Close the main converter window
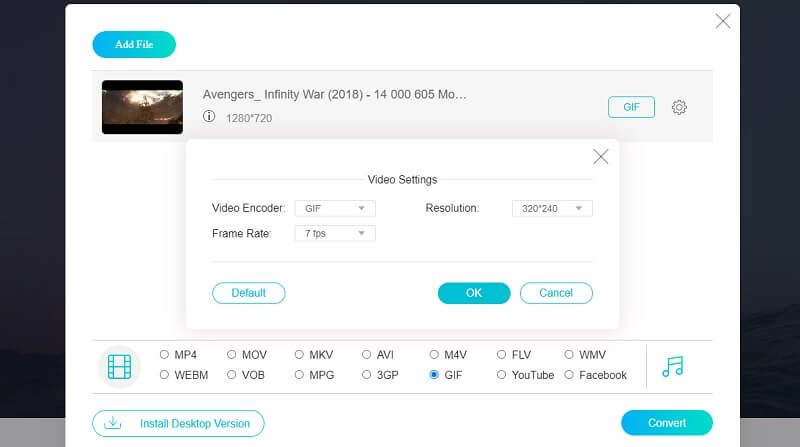800x447 pixels. (x=722, y=21)
